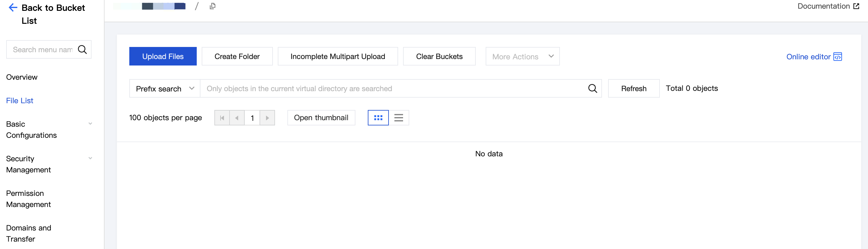868x249 pixels.
Task: Open the Prefix search dropdown
Action: click(165, 88)
